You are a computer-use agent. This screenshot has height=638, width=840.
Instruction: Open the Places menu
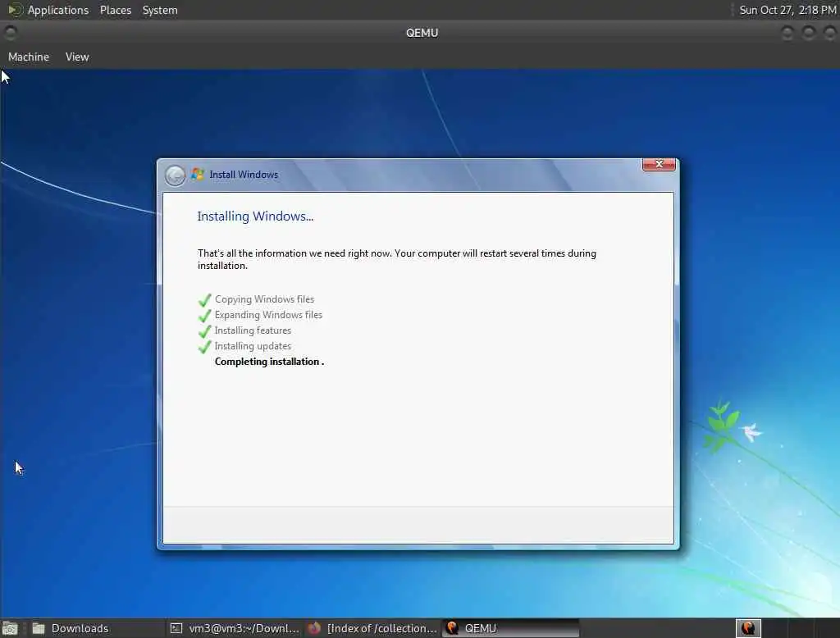[115, 10]
